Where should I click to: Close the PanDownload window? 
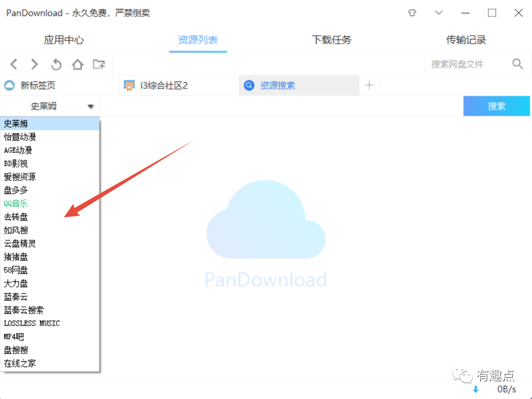pyautogui.click(x=519, y=13)
